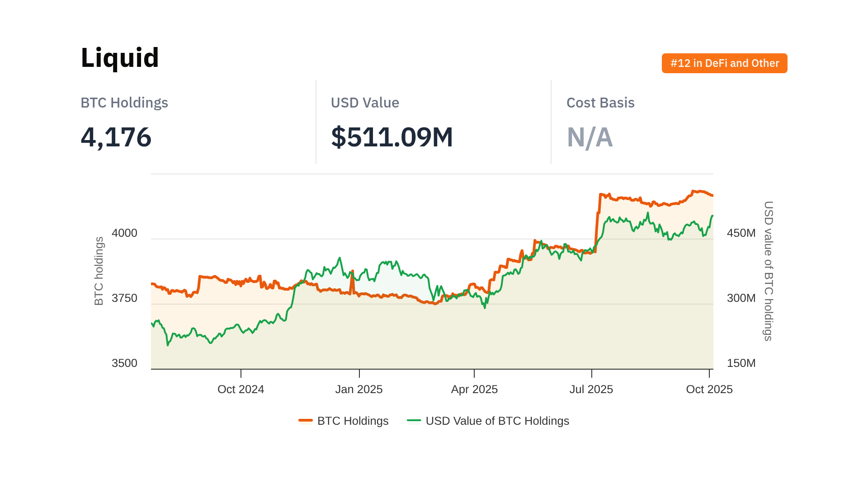Click the 4000 left axis label

coord(124,233)
